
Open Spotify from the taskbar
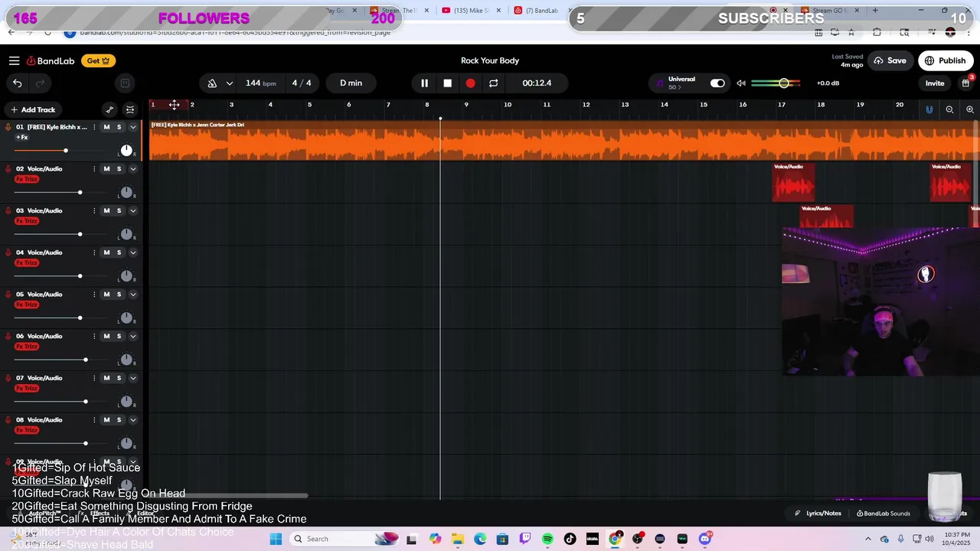pos(547,539)
